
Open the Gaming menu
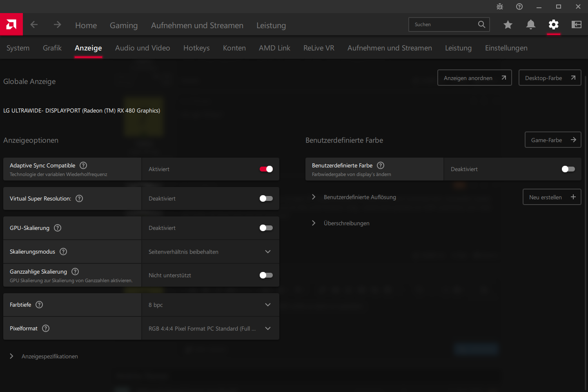coord(124,25)
